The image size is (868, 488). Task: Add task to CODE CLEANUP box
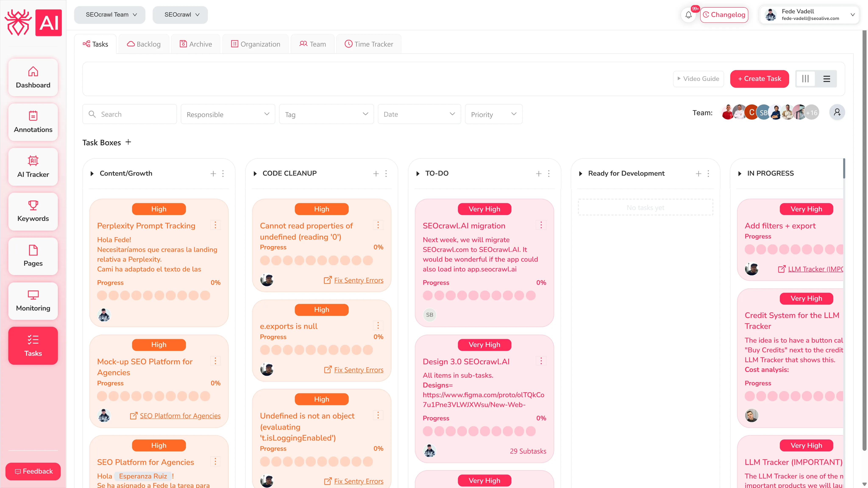(376, 173)
